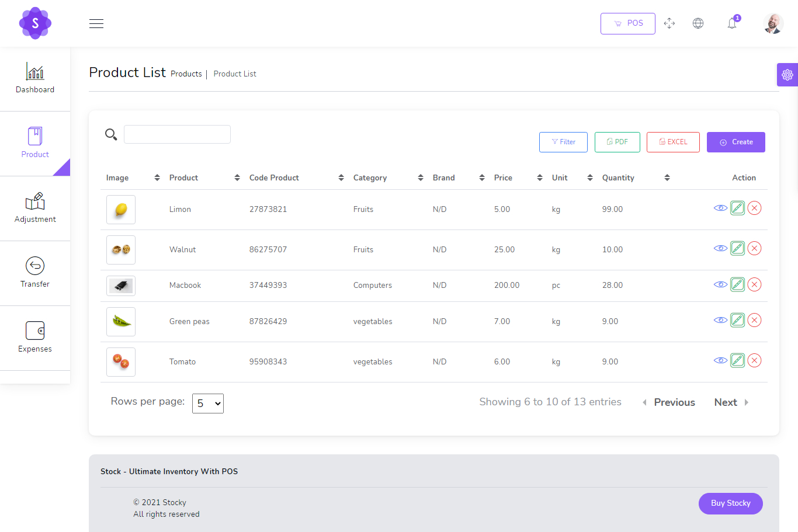
Task: Create a new product
Action: 735,142
